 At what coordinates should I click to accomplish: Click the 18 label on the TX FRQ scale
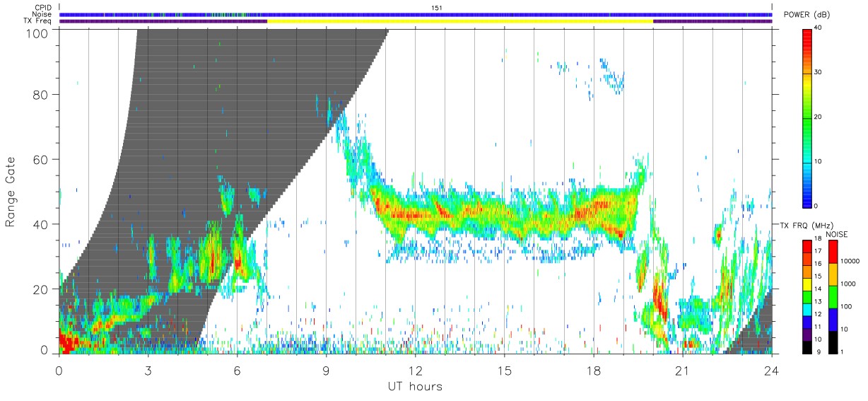(818, 239)
